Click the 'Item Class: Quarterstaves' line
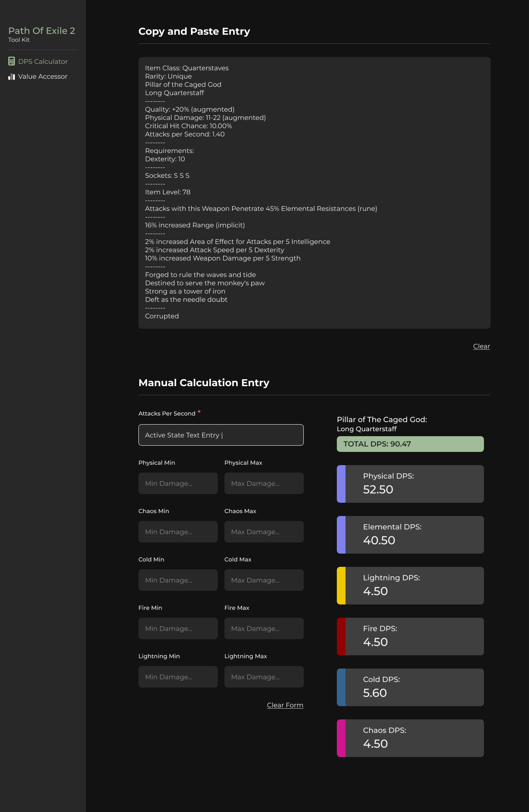 point(187,68)
